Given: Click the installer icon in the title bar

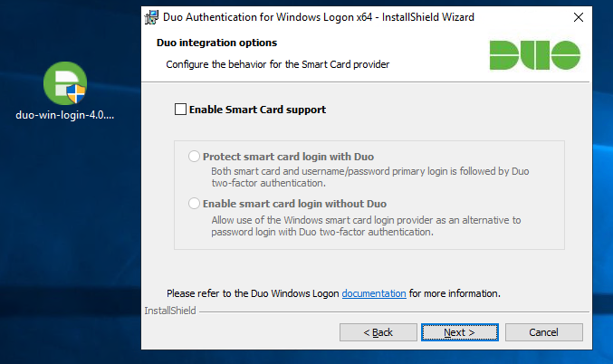Looking at the screenshot, I should point(152,17).
